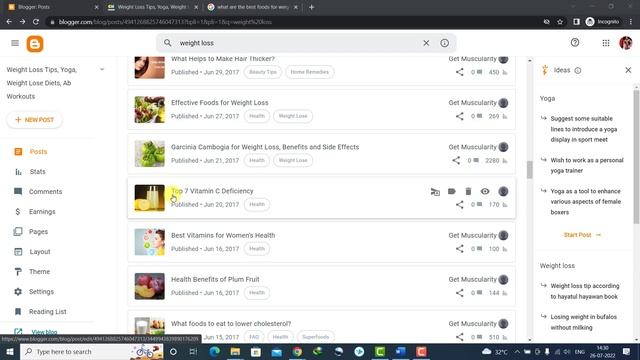This screenshot has height=360, width=640.
Task: Clear the weight loss search query
Action: pos(426,43)
